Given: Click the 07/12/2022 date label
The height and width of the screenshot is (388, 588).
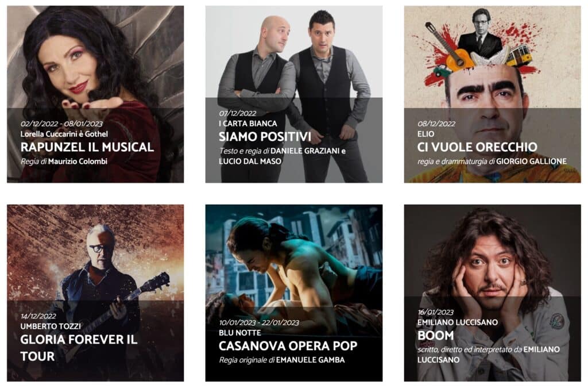Looking at the screenshot, I should [x=238, y=113].
